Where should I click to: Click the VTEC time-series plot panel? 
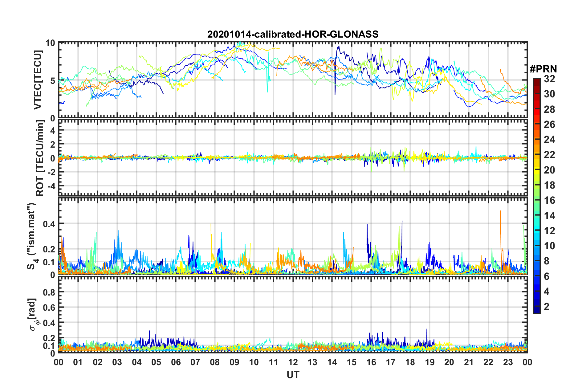293,80
